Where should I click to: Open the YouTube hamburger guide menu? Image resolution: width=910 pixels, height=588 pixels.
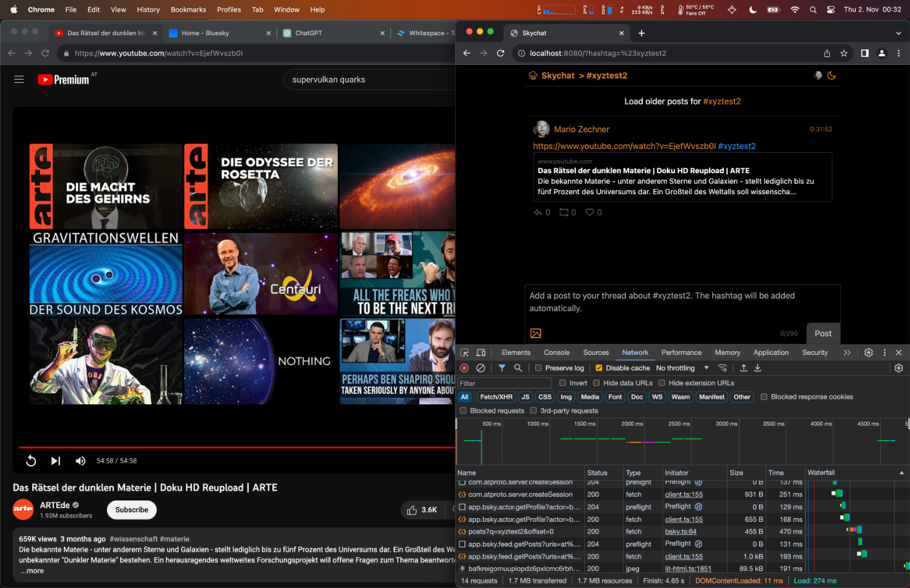click(x=19, y=79)
